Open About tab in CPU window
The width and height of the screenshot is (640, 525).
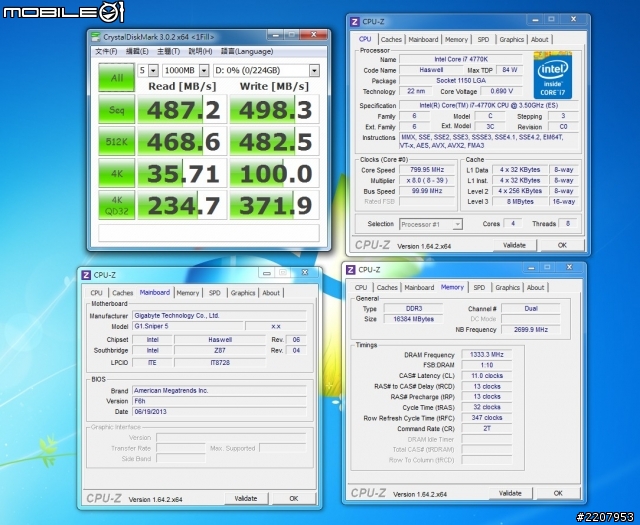[x=540, y=40]
